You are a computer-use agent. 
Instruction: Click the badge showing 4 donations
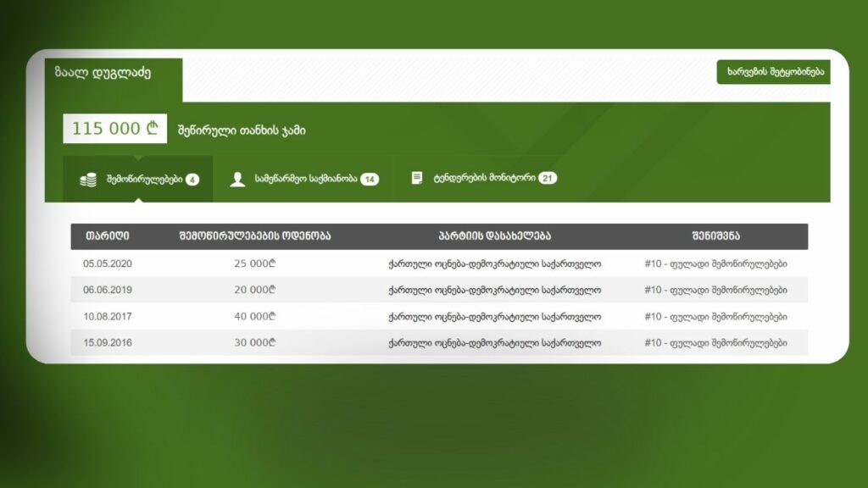point(192,180)
